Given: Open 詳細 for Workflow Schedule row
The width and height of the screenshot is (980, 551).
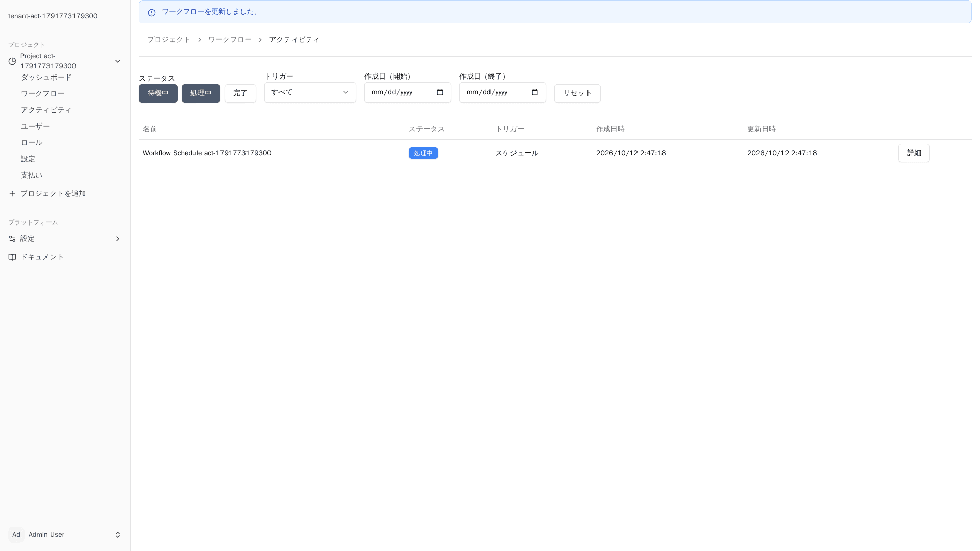Looking at the screenshot, I should pos(914,153).
